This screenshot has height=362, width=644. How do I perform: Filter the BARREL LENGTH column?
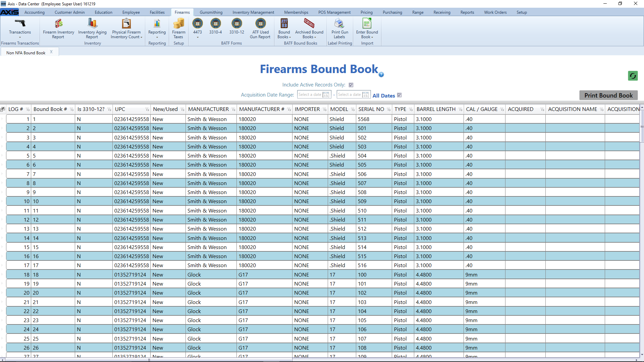pos(461,110)
